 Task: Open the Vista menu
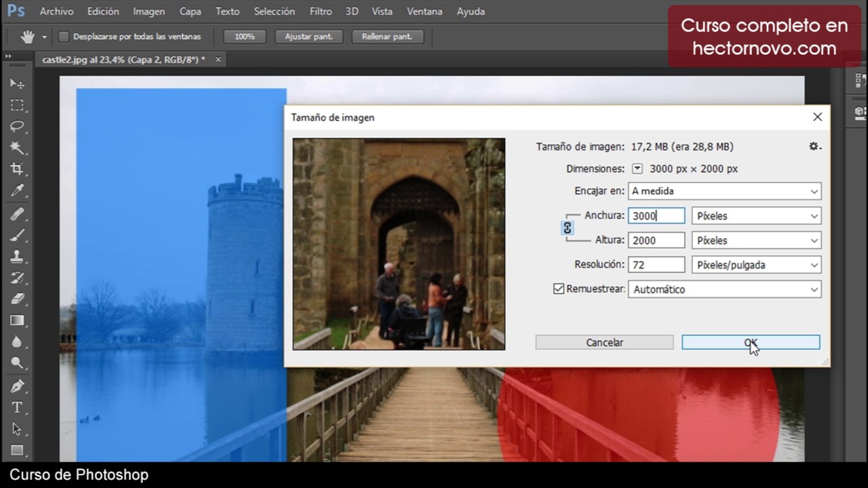(382, 12)
